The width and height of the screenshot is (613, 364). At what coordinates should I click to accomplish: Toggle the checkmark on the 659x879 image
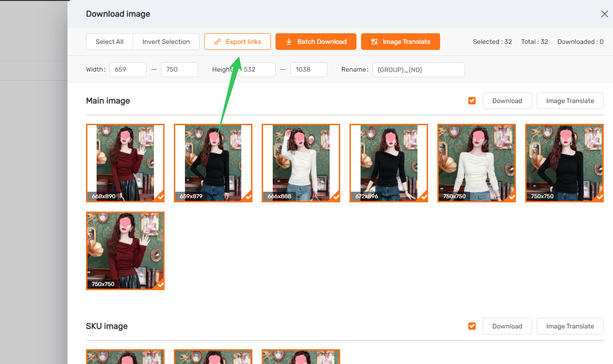(x=248, y=197)
